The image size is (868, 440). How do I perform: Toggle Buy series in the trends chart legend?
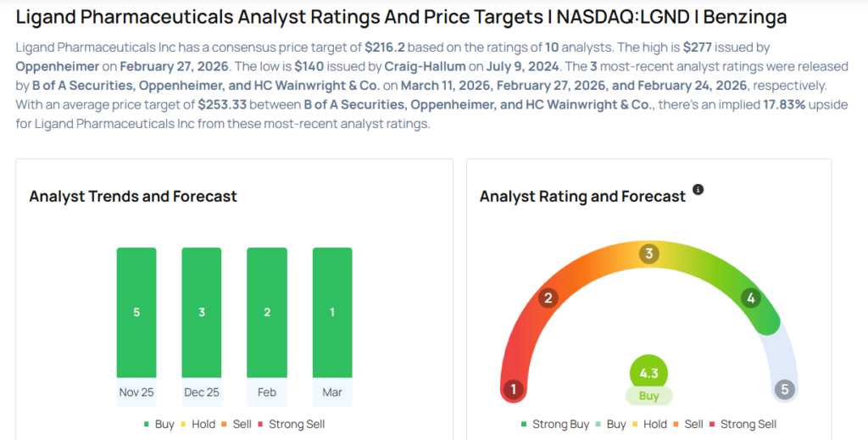(x=158, y=424)
